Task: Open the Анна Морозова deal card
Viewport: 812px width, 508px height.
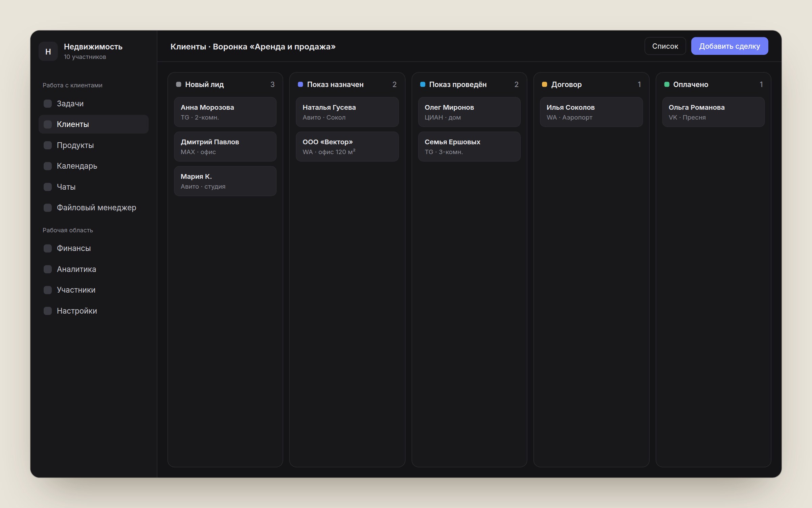Action: (225, 112)
